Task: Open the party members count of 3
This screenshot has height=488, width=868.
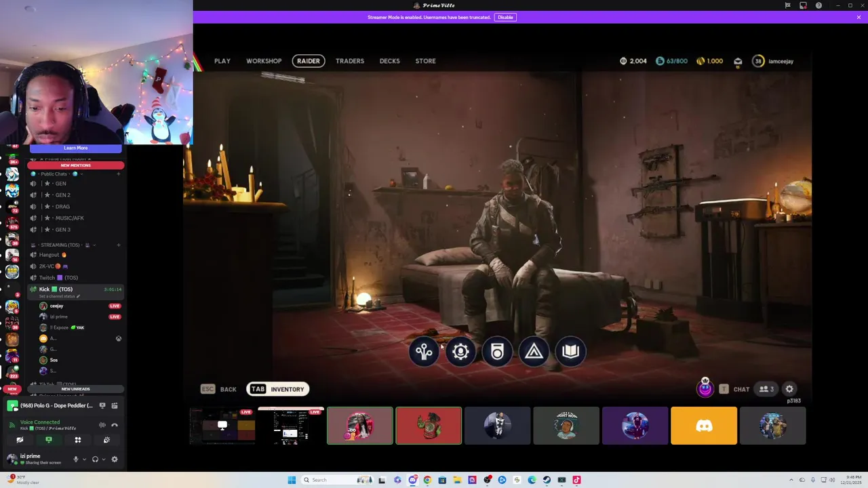Action: 766,389
